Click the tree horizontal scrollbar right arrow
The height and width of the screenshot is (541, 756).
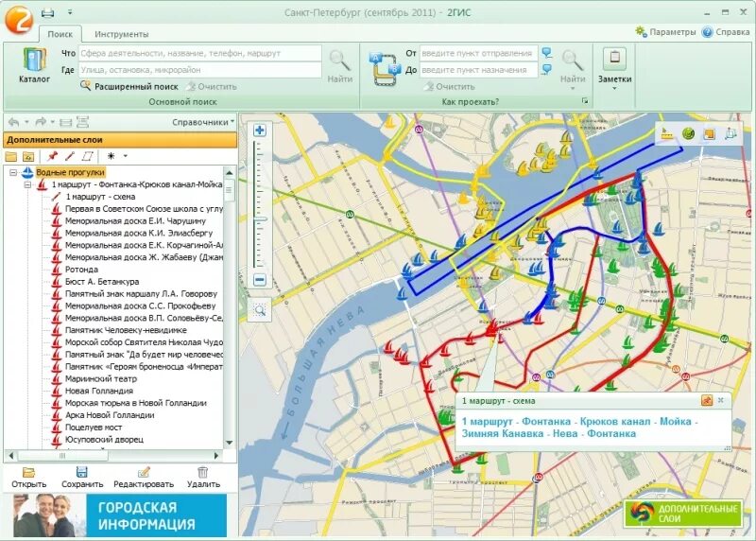[x=216, y=455]
